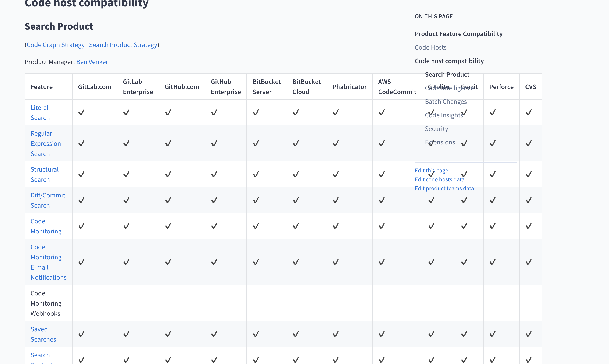Open the Code Graph Strategy link
This screenshot has height=364, width=609.
(x=56, y=45)
